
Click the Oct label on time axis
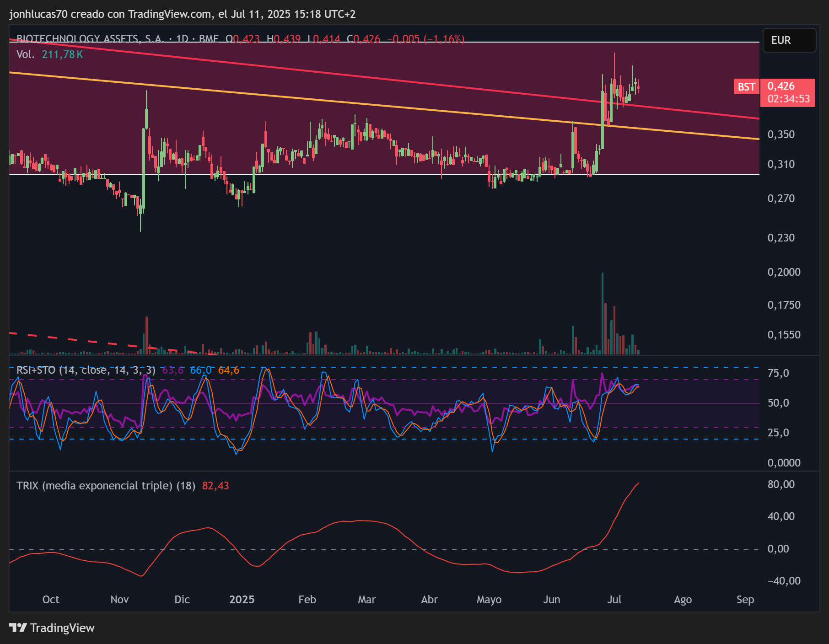[x=51, y=600]
